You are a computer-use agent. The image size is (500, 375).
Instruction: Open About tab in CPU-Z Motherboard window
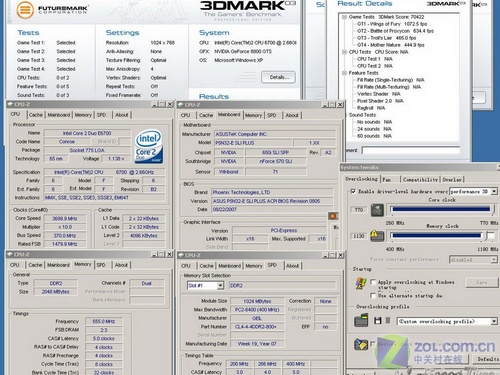pos(292,115)
